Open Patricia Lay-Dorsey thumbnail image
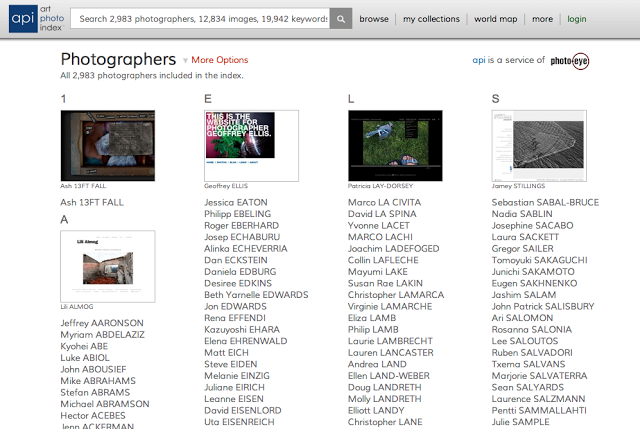Image resolution: width=640 pixels, height=429 pixels. (394, 145)
